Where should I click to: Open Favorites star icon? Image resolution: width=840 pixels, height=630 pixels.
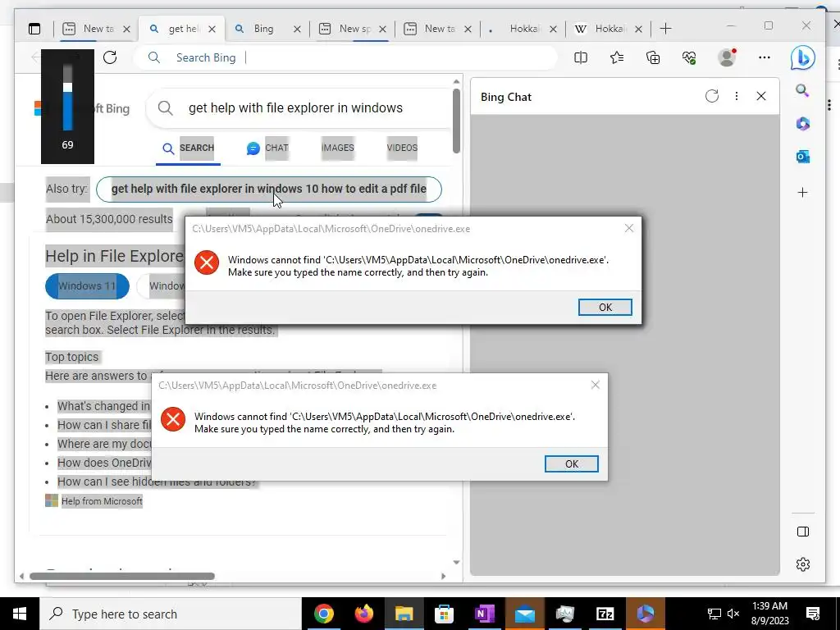tap(617, 57)
